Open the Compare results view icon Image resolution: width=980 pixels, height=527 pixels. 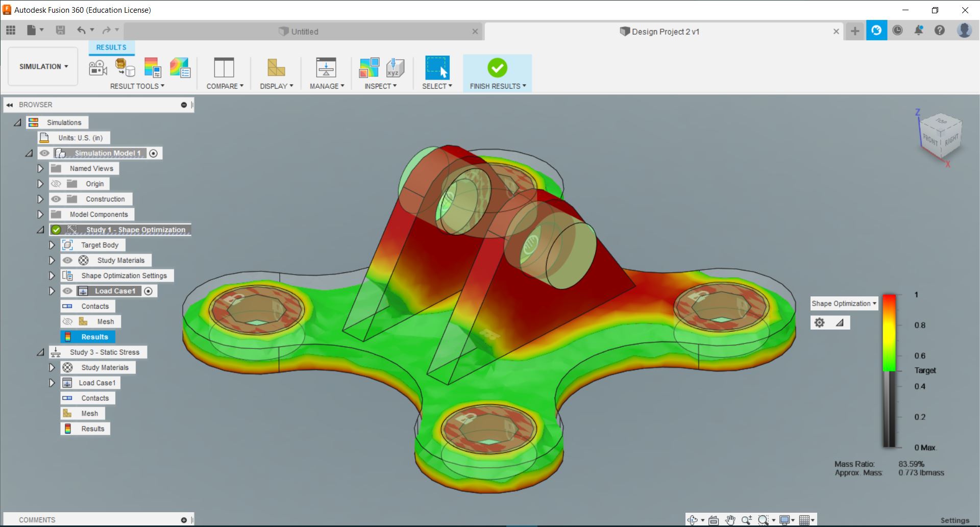coord(224,68)
